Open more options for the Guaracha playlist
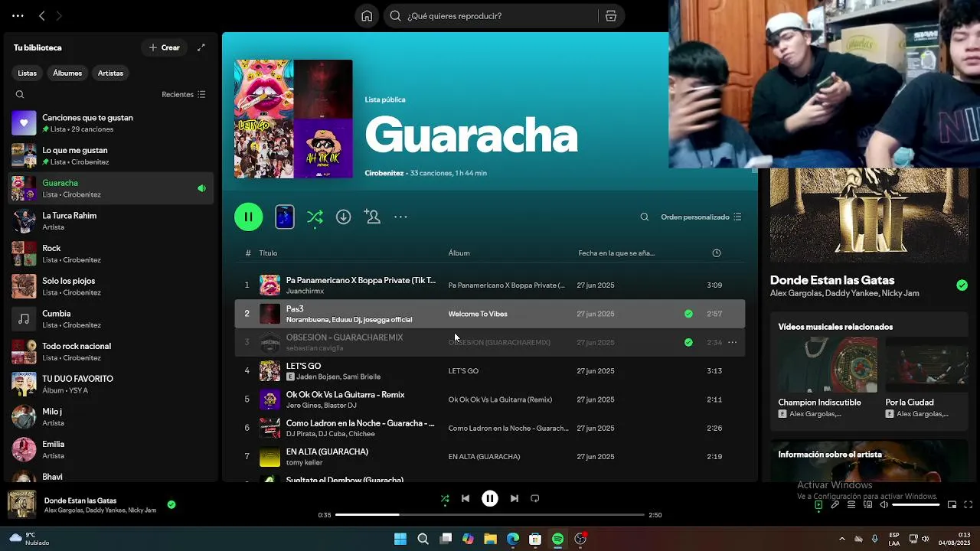 tap(400, 217)
